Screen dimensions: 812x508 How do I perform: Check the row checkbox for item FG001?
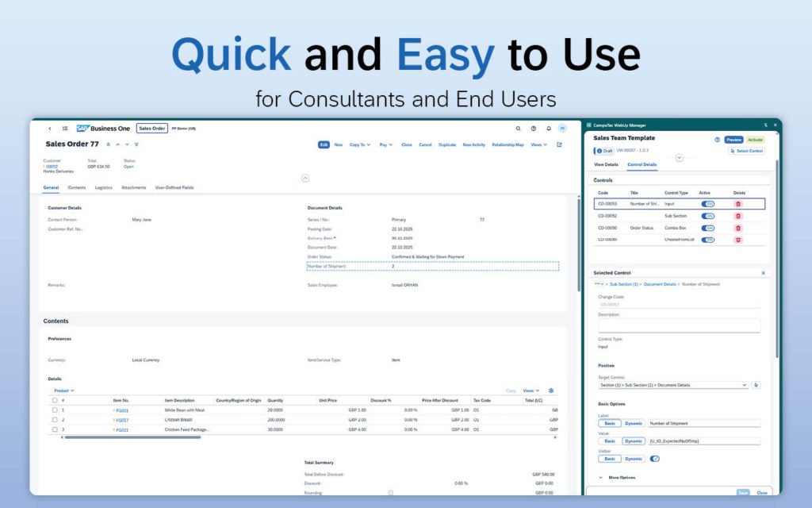54,410
